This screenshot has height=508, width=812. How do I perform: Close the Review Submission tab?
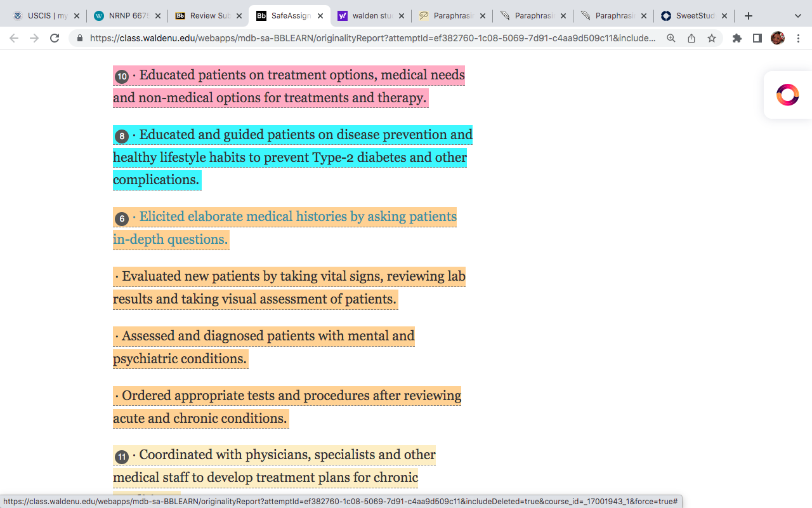click(239, 16)
